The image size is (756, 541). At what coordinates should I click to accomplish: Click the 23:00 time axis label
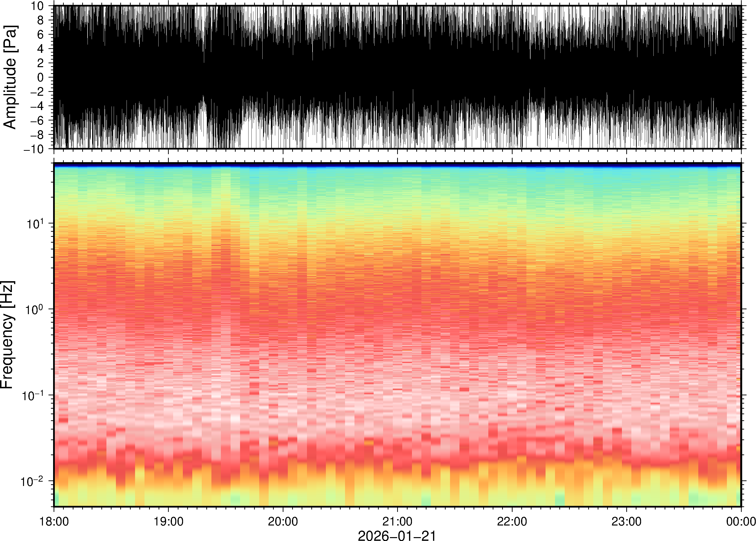[626, 521]
